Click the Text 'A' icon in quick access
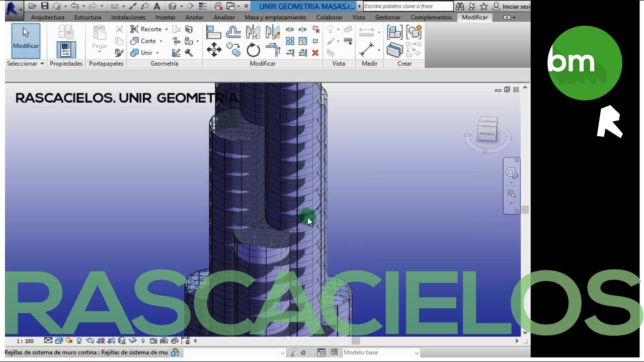Image resolution: width=644 pixels, height=362 pixels. click(x=156, y=6)
